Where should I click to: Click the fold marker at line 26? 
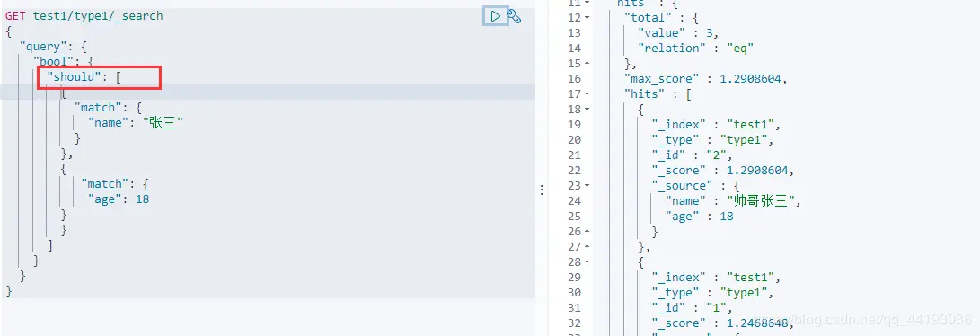(x=587, y=231)
